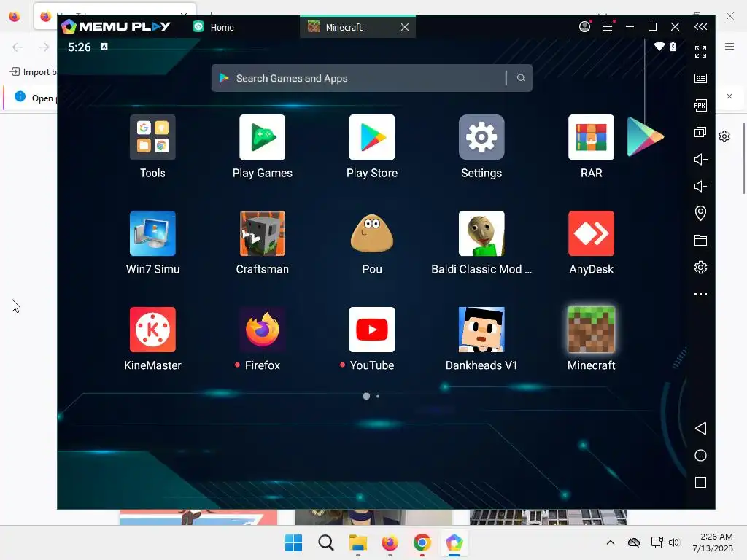Dismiss Firefox notification bar
Image resolution: width=747 pixels, height=560 pixels.
(x=729, y=96)
